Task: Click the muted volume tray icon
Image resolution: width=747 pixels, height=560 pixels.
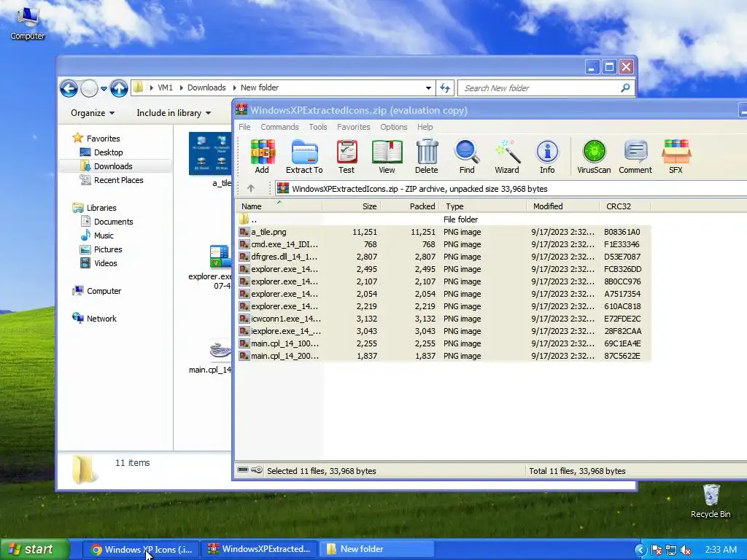Action: pos(686,550)
